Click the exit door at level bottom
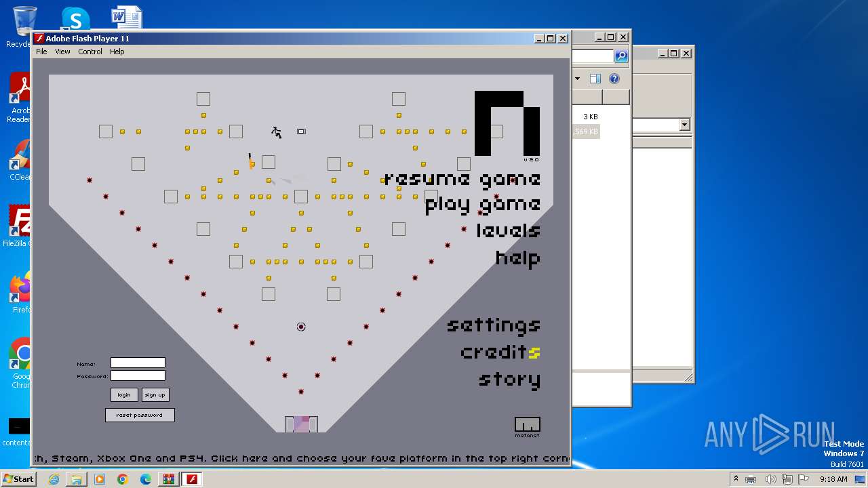This screenshot has width=868, height=488. click(301, 424)
